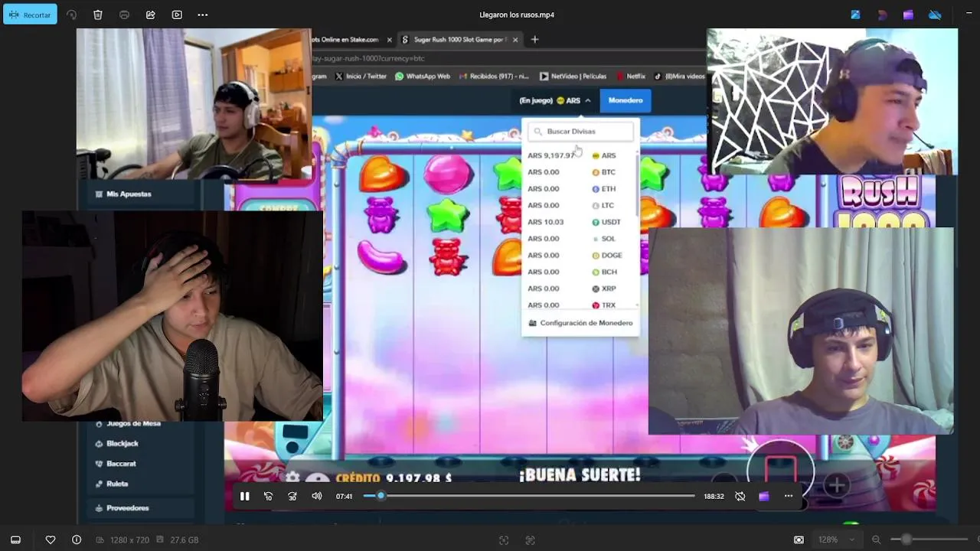Click the print icon in toolbar
Screen dimensions: 980x551
coord(124,15)
